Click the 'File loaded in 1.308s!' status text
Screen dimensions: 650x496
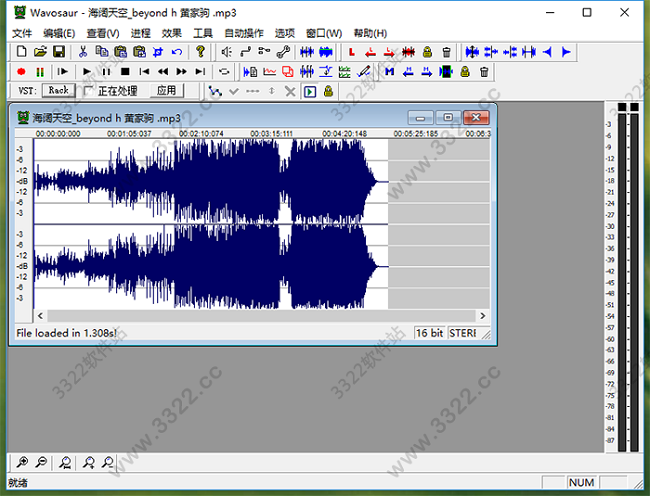(66, 333)
